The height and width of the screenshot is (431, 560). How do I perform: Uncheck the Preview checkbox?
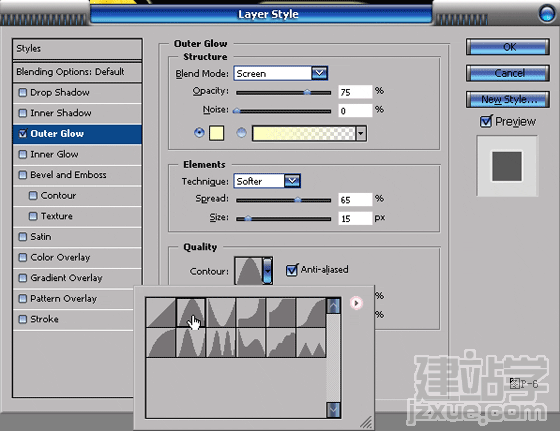486,121
